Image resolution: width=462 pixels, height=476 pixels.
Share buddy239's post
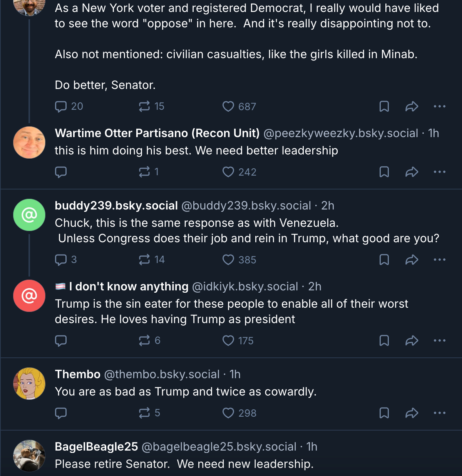(x=412, y=260)
